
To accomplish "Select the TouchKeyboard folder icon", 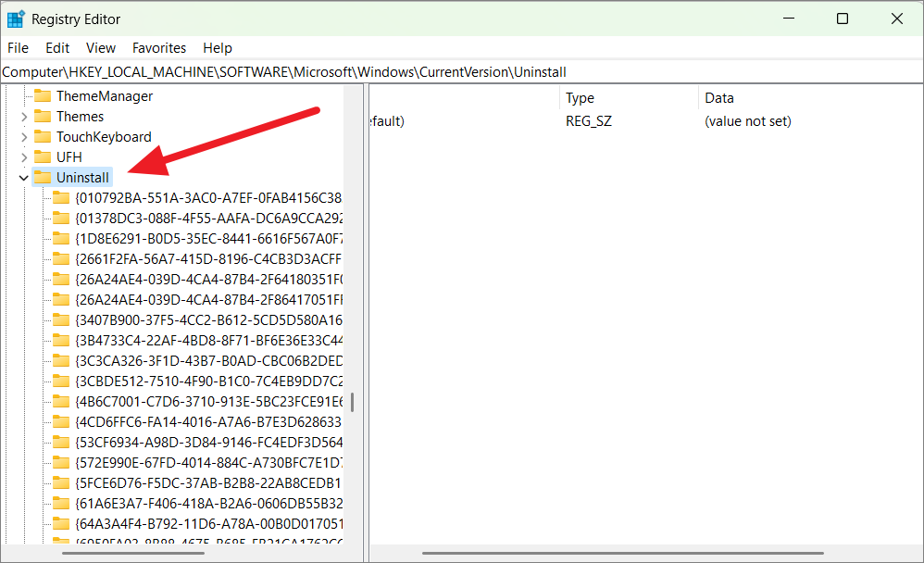I will (x=43, y=137).
